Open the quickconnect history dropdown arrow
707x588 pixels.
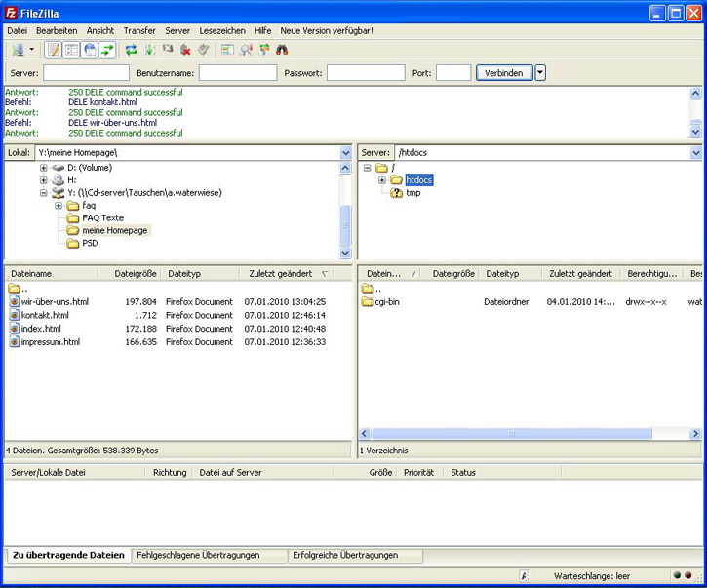540,73
